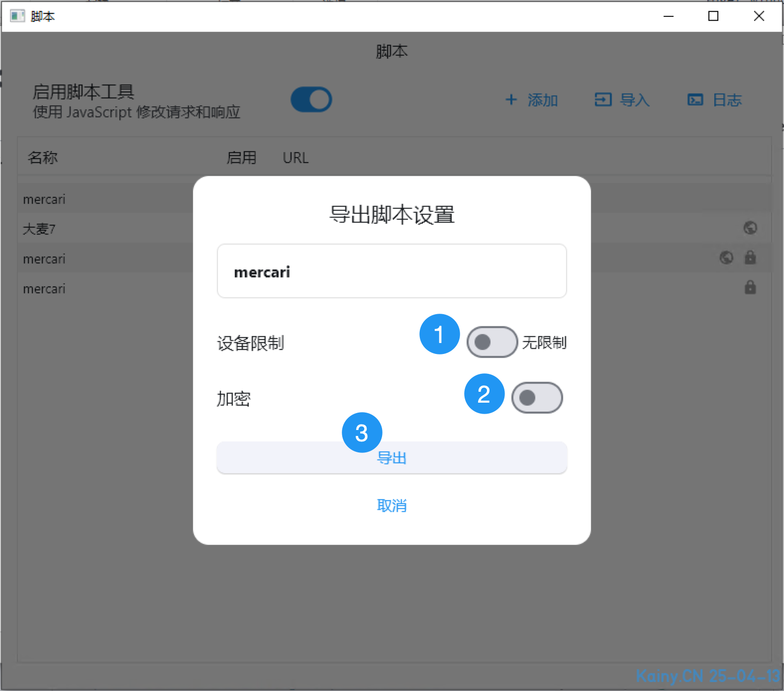The image size is (784, 691).
Task: Click 取消 to cancel the export
Action: coord(392,506)
